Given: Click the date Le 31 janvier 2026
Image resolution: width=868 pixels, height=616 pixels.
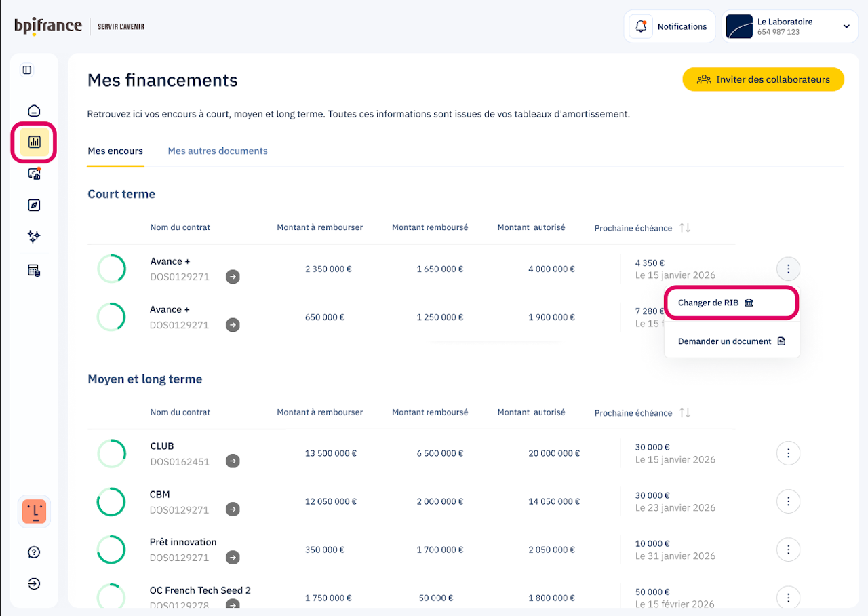Looking at the screenshot, I should 675,556.
